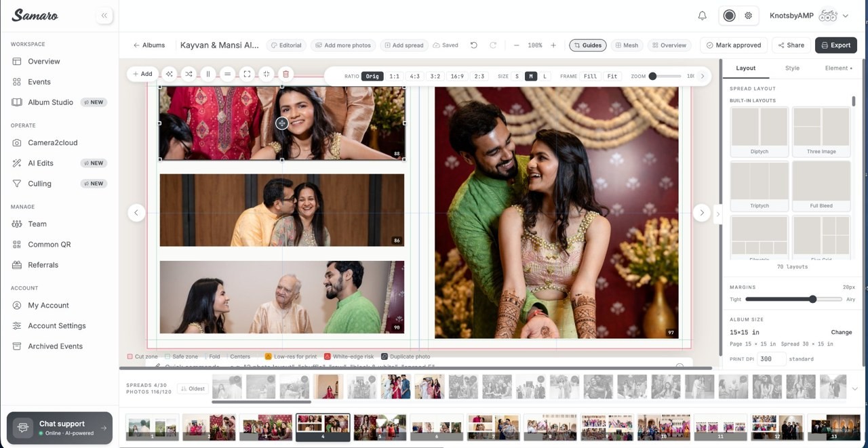The height and width of the screenshot is (448, 868).
Task: Adjust the Margins slider
Action: (x=793, y=299)
